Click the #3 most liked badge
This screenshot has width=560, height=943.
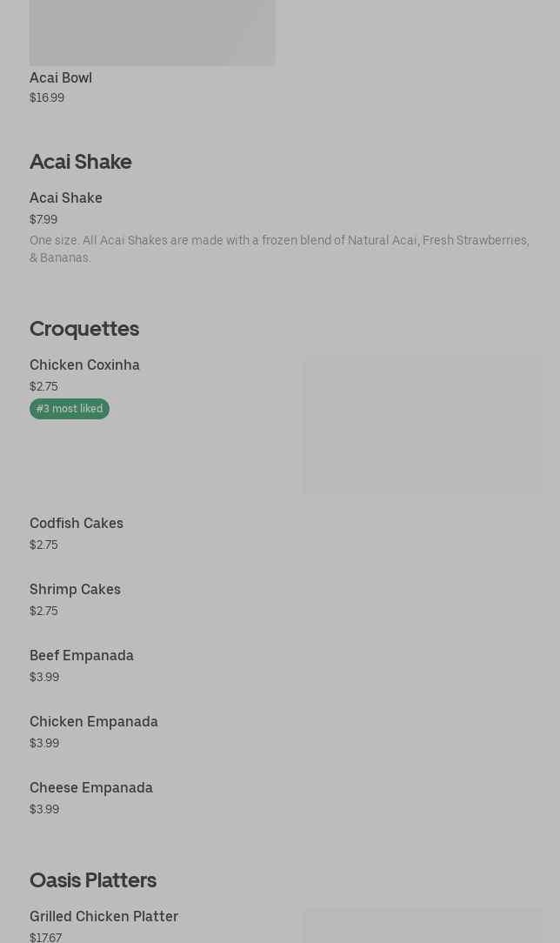(x=70, y=409)
